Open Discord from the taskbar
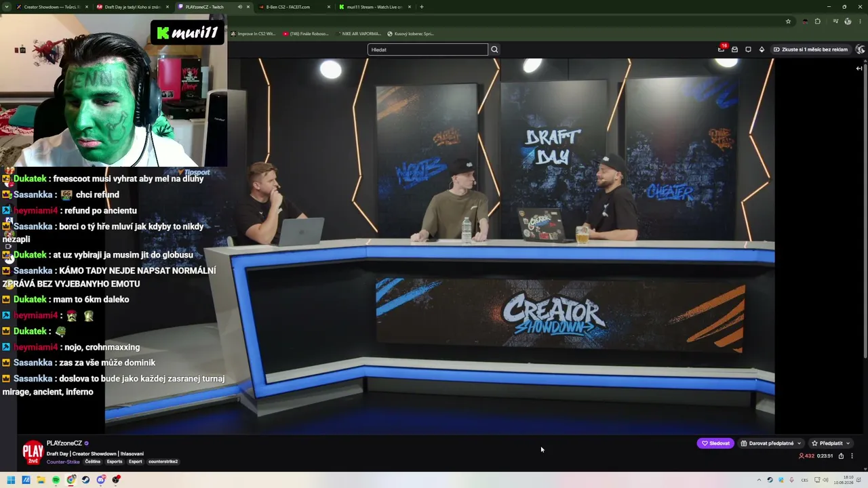This screenshot has height=488, width=868. 101,480
